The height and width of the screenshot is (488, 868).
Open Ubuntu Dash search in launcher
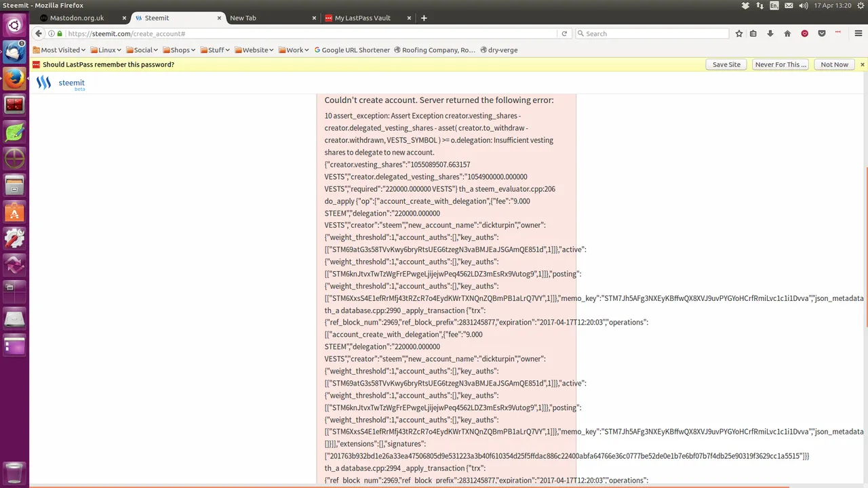tap(14, 26)
